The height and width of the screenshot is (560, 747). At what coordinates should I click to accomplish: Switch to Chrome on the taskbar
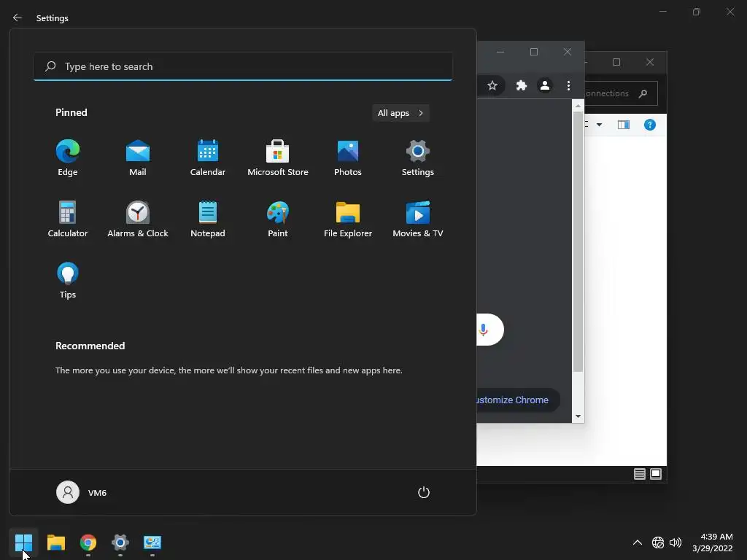[88, 542]
